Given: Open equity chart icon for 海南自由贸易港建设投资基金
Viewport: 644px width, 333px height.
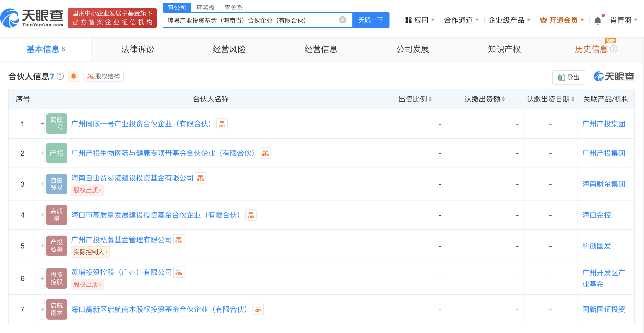Looking at the screenshot, I should [200, 178].
